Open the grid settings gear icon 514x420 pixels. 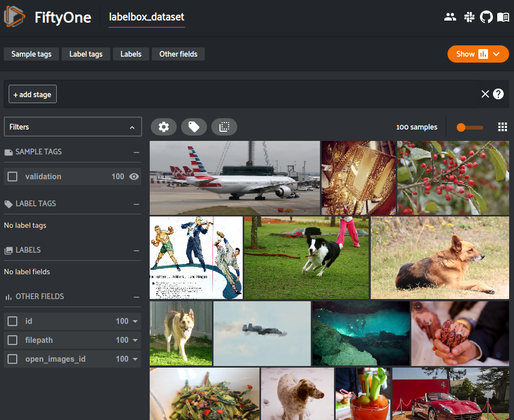click(164, 127)
